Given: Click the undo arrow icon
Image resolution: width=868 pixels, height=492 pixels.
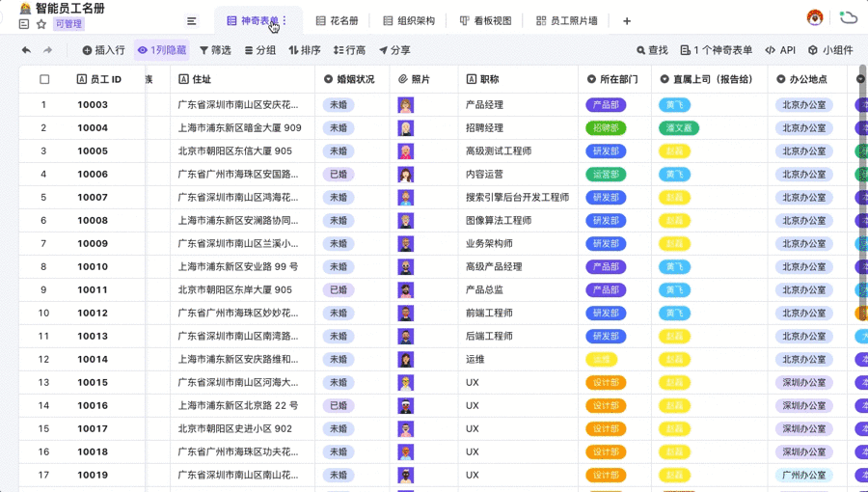Looking at the screenshot, I should 26,50.
